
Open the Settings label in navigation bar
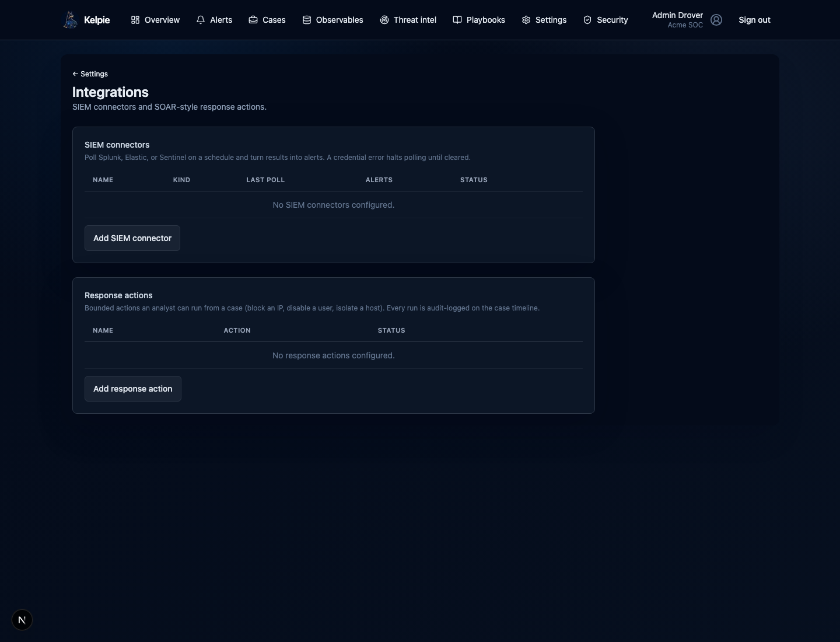pyautogui.click(x=551, y=20)
